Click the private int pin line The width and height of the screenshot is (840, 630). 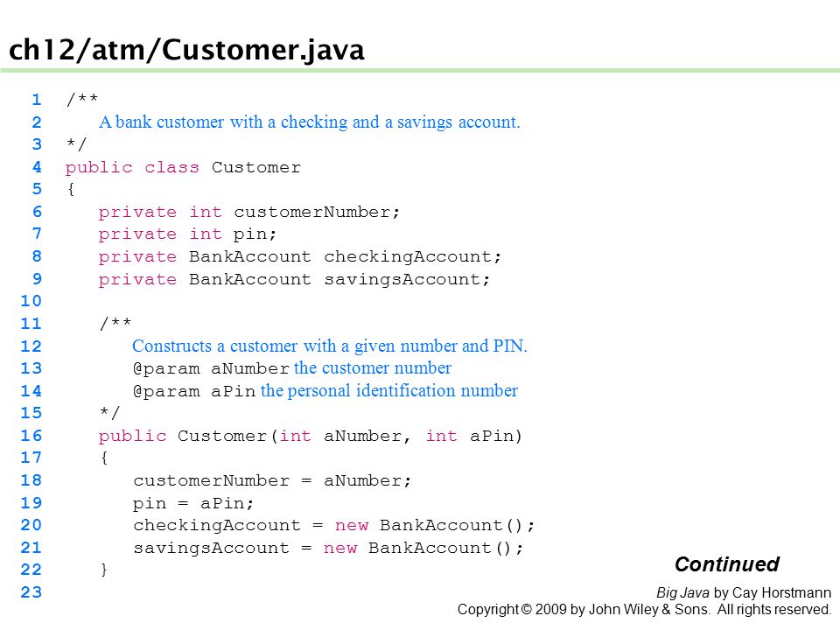pyautogui.click(x=187, y=234)
